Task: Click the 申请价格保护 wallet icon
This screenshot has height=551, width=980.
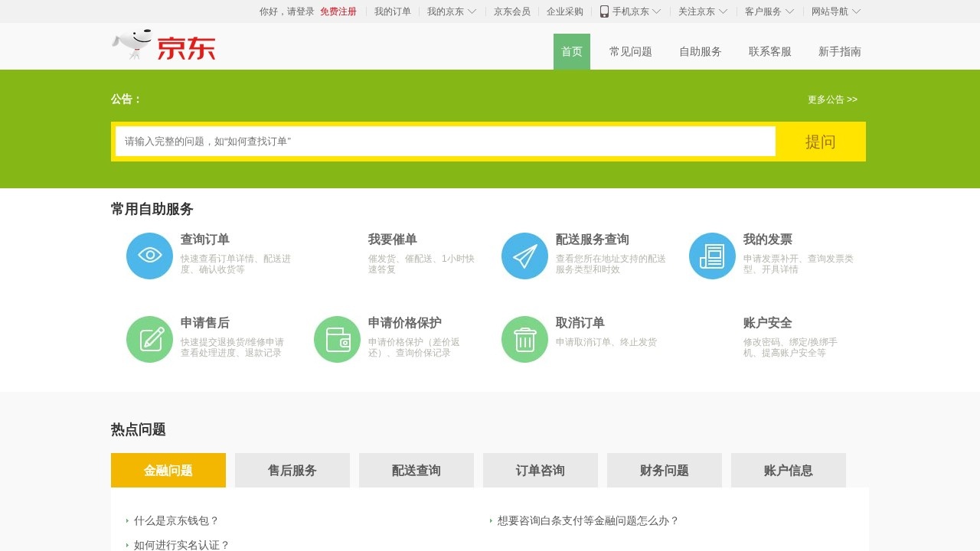Action: pos(337,339)
